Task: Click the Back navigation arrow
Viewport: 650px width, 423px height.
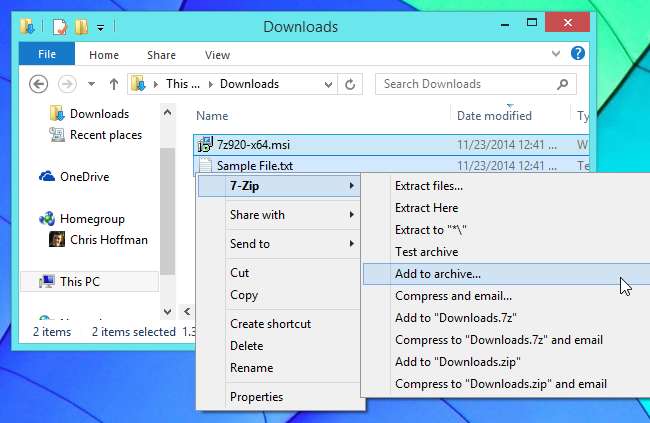Action: [39, 84]
